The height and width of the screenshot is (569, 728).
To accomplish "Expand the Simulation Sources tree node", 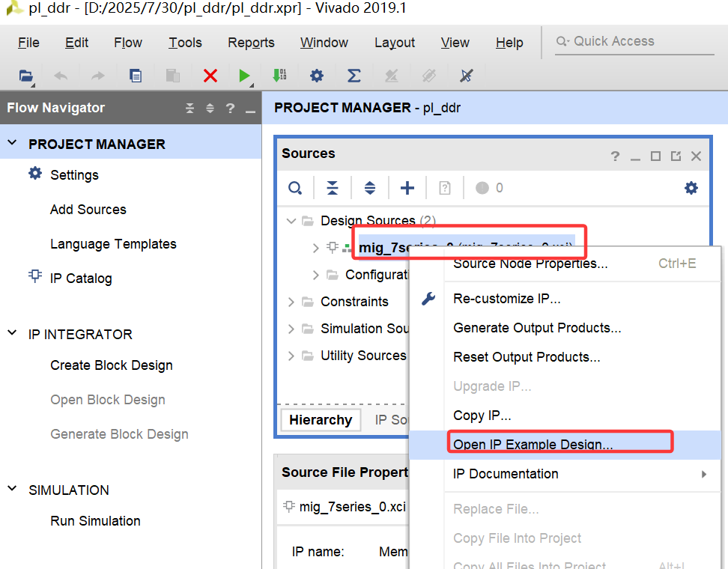I will tap(291, 329).
